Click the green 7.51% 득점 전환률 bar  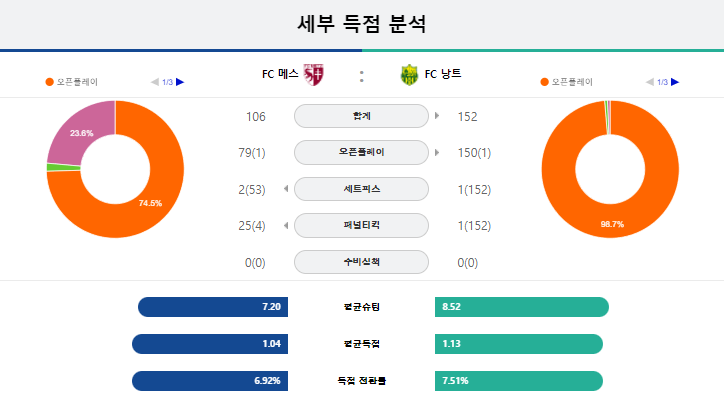519,381
